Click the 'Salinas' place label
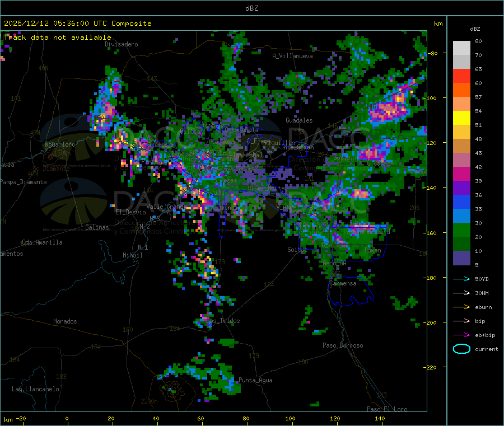The image size is (504, 426). tap(97, 227)
